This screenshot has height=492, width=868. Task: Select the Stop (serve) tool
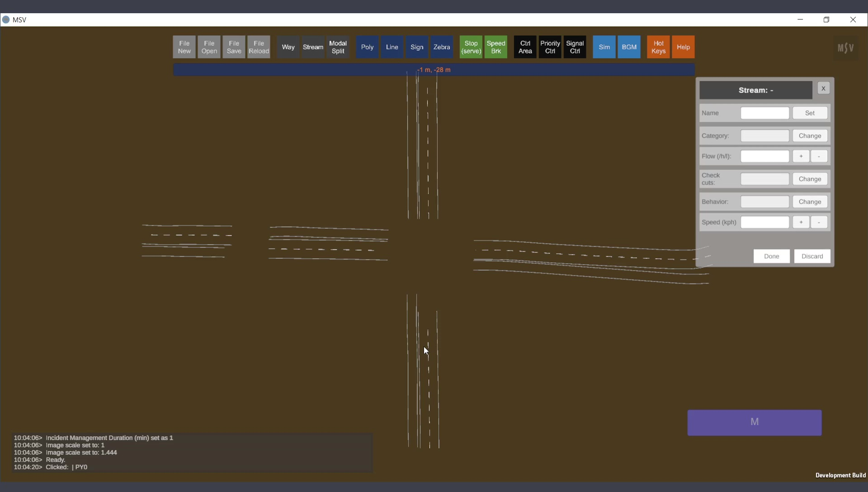pos(471,47)
